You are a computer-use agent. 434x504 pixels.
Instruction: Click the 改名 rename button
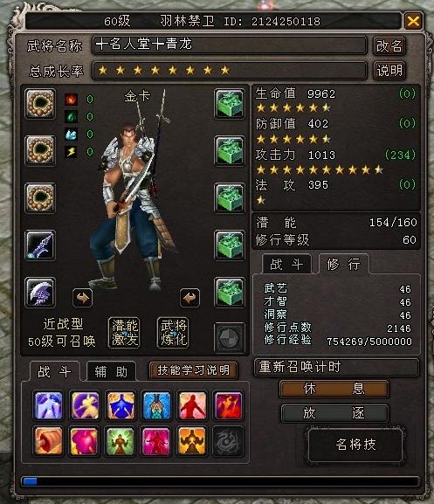point(389,46)
